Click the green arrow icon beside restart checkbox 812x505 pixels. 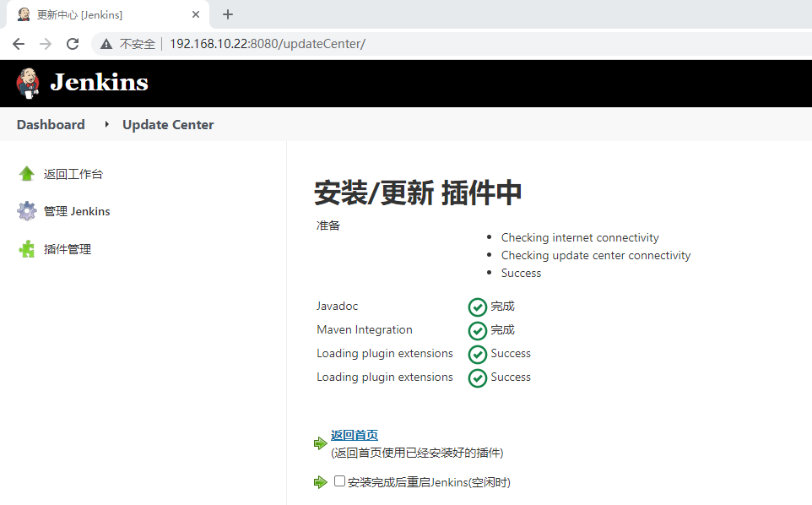(x=321, y=482)
